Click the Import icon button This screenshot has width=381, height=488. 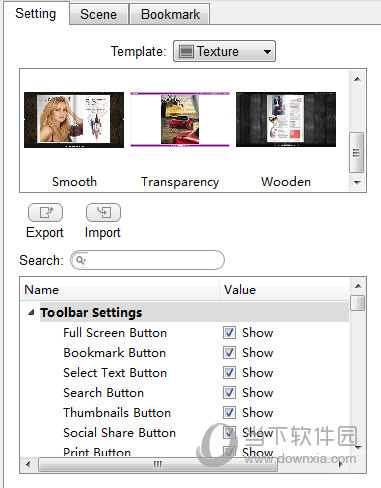pyautogui.click(x=103, y=212)
